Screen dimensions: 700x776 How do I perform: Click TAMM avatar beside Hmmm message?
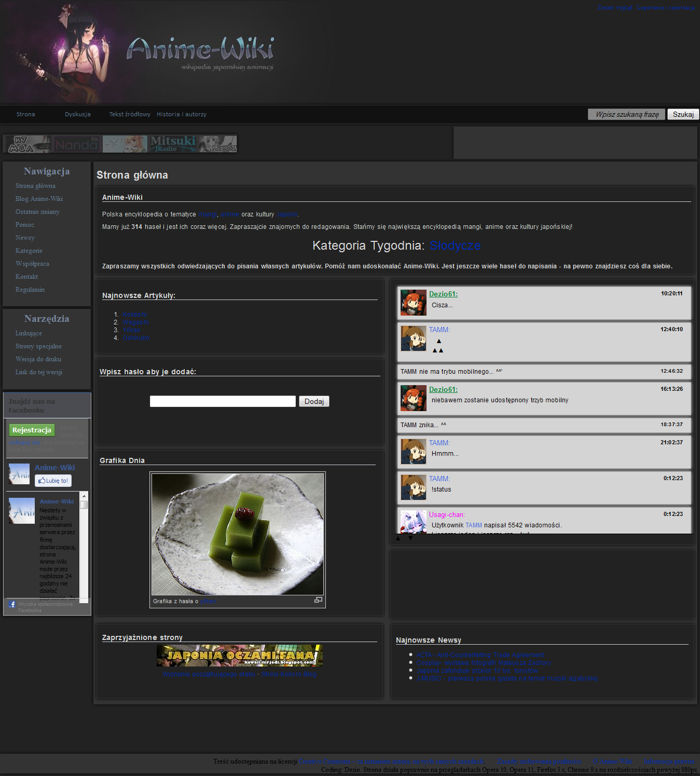(413, 451)
